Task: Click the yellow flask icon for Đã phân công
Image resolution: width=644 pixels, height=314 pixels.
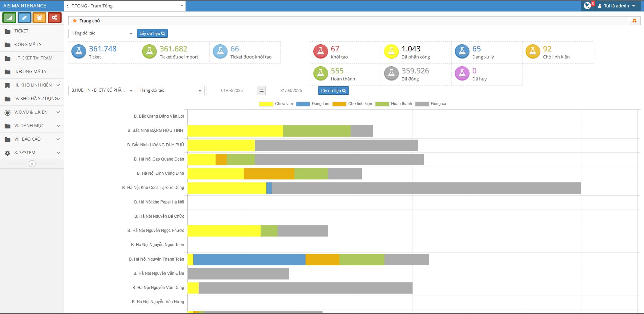Action: (x=391, y=52)
